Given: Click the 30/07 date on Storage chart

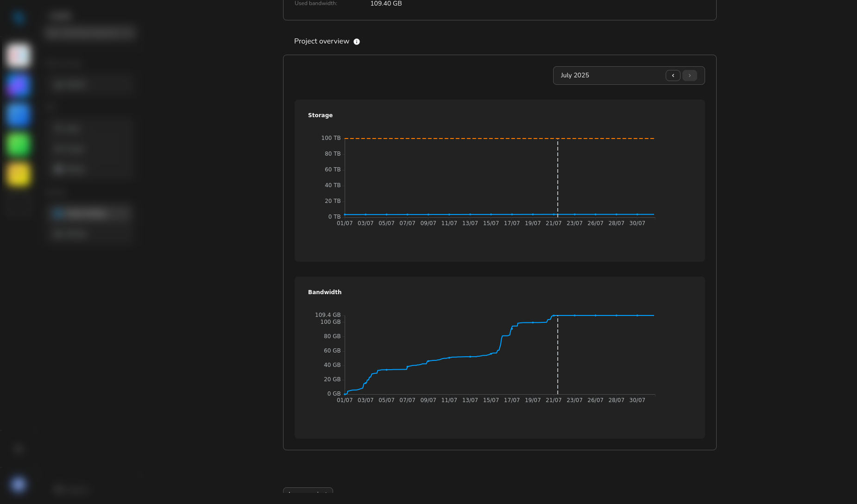Looking at the screenshot, I should click(x=637, y=223).
